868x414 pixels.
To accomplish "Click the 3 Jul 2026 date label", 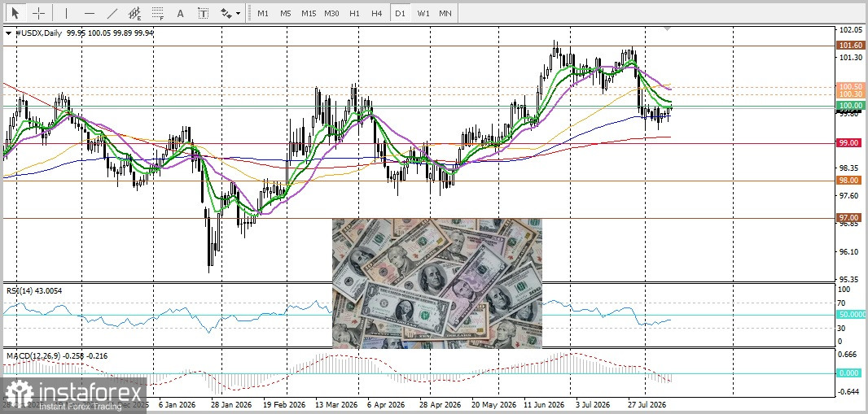I will (x=594, y=404).
